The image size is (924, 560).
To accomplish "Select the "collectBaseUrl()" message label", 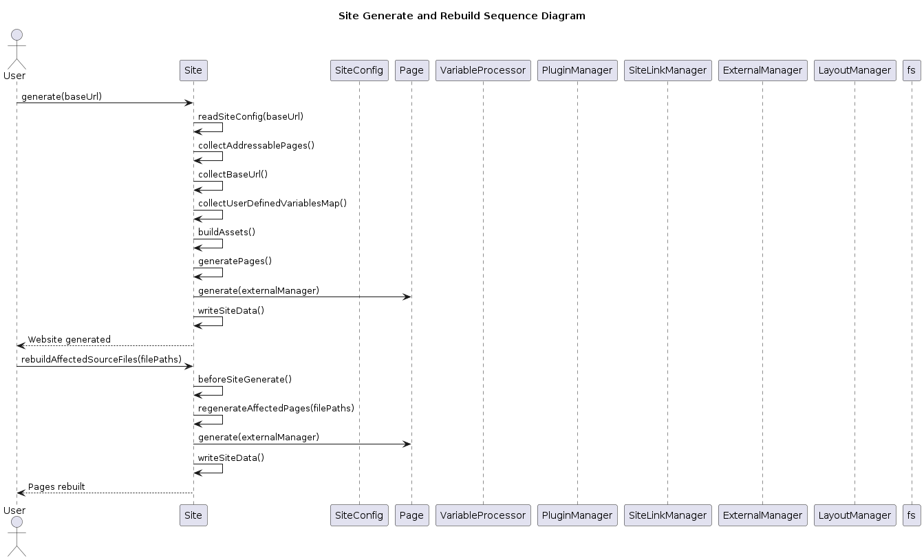I will click(233, 174).
